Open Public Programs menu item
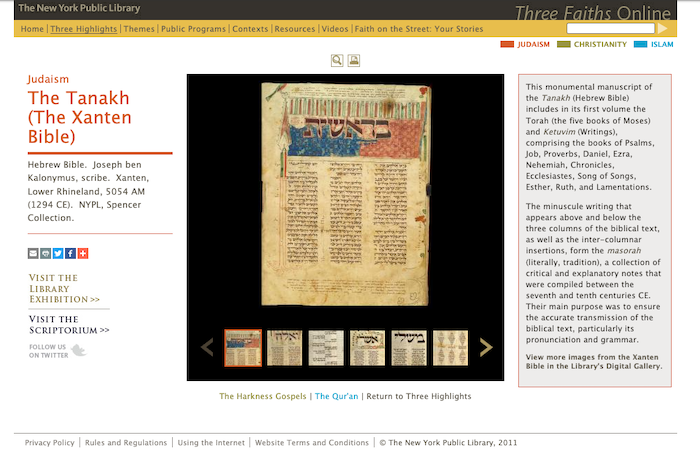The image size is (700, 464). pyautogui.click(x=193, y=29)
